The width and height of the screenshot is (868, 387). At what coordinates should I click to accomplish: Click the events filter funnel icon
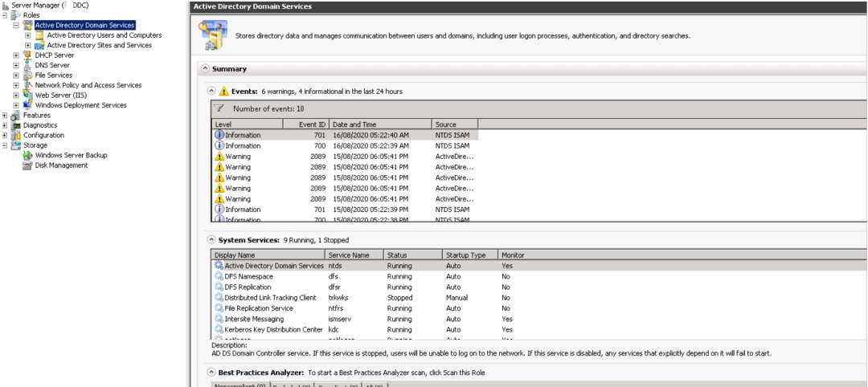[219, 109]
